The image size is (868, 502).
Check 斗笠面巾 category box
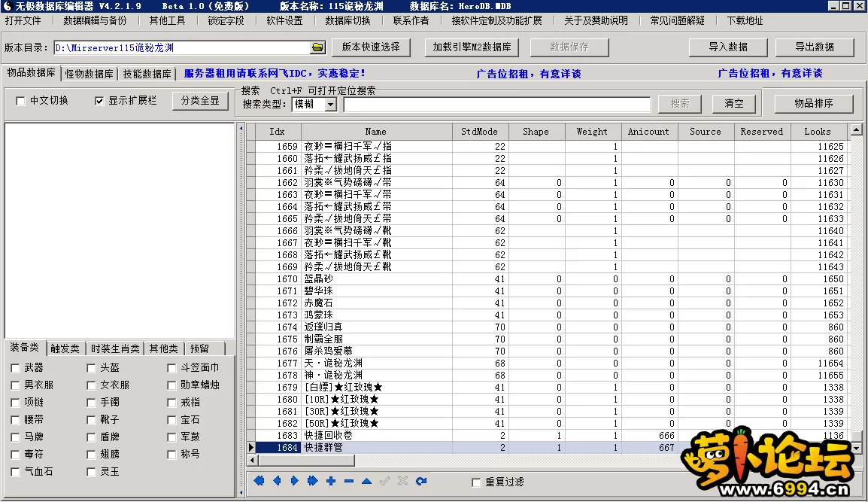[171, 368]
